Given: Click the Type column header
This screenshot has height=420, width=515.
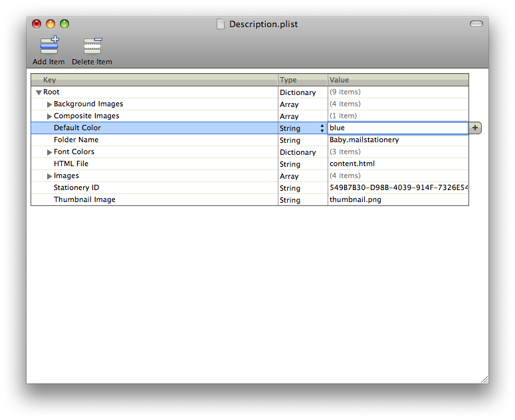Looking at the screenshot, I should 303,80.
